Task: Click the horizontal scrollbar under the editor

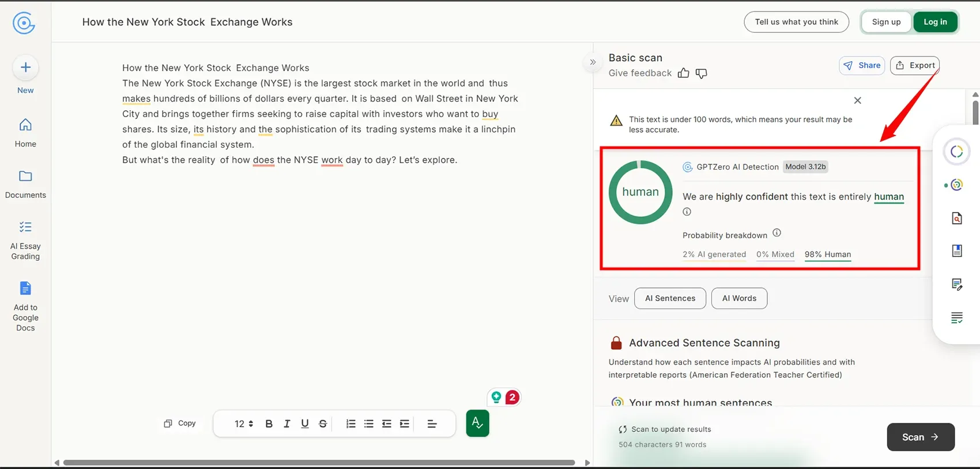Action: pyautogui.click(x=319, y=463)
